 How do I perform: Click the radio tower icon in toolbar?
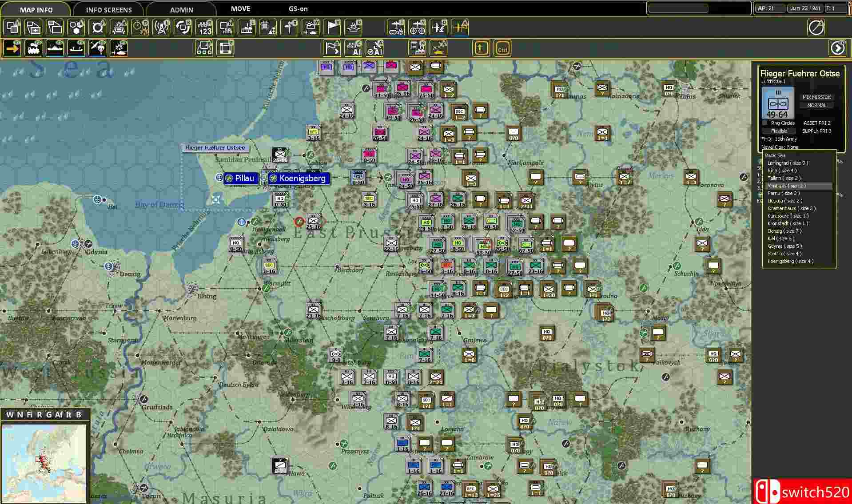click(161, 28)
